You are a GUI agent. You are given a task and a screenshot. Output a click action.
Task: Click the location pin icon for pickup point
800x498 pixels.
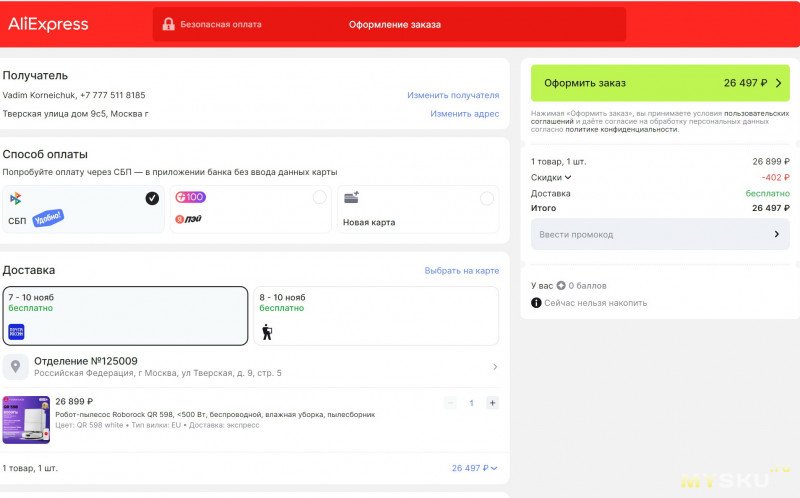coord(15,367)
